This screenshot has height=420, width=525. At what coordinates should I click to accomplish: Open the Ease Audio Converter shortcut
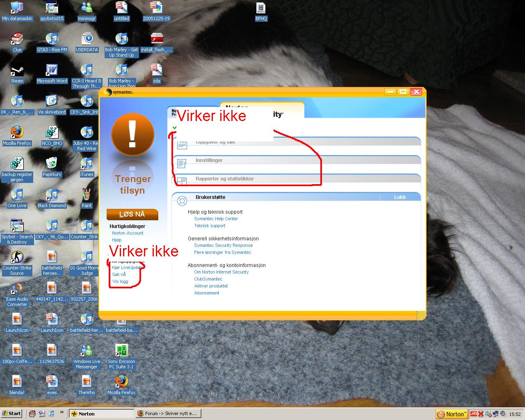(x=17, y=294)
